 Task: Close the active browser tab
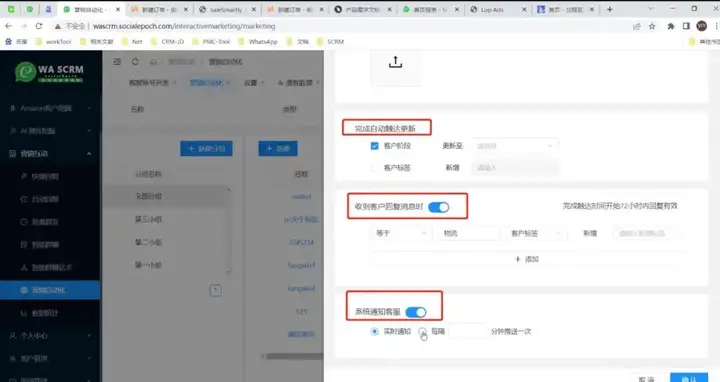118,9
